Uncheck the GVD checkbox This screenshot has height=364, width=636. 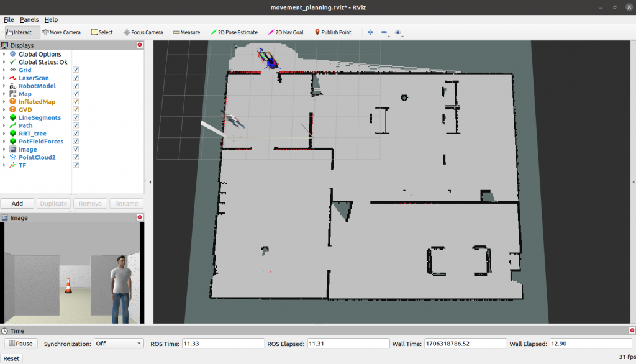pyautogui.click(x=76, y=109)
